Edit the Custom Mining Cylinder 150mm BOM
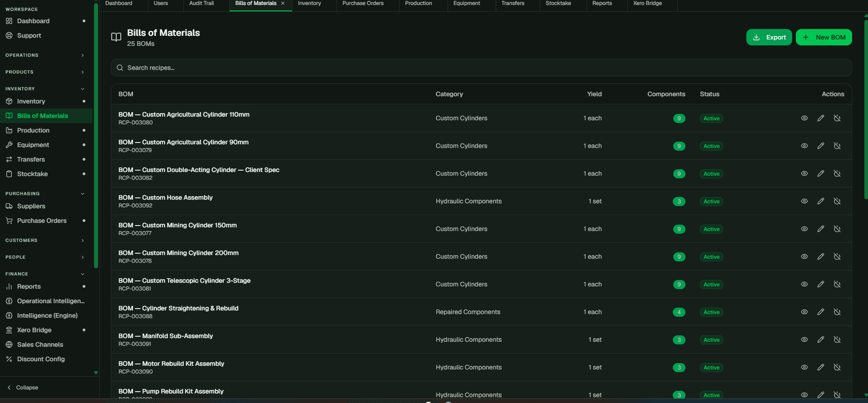868x403 pixels. pos(820,229)
